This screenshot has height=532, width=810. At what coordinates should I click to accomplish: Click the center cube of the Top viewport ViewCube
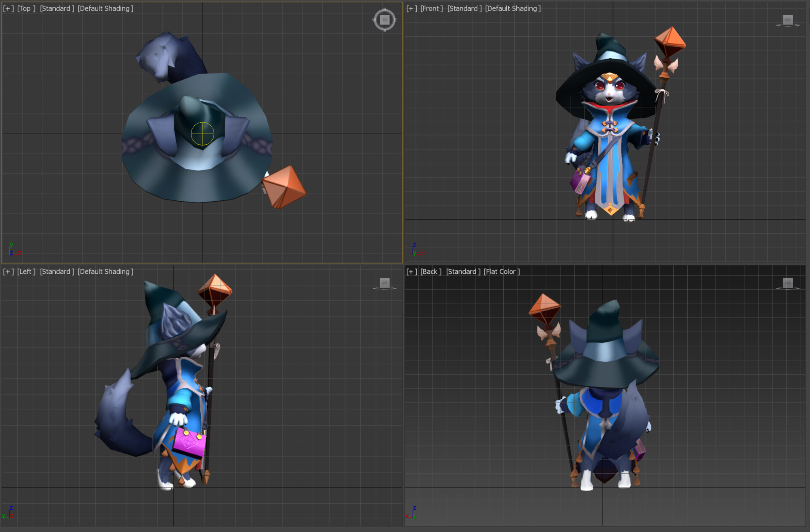384,20
